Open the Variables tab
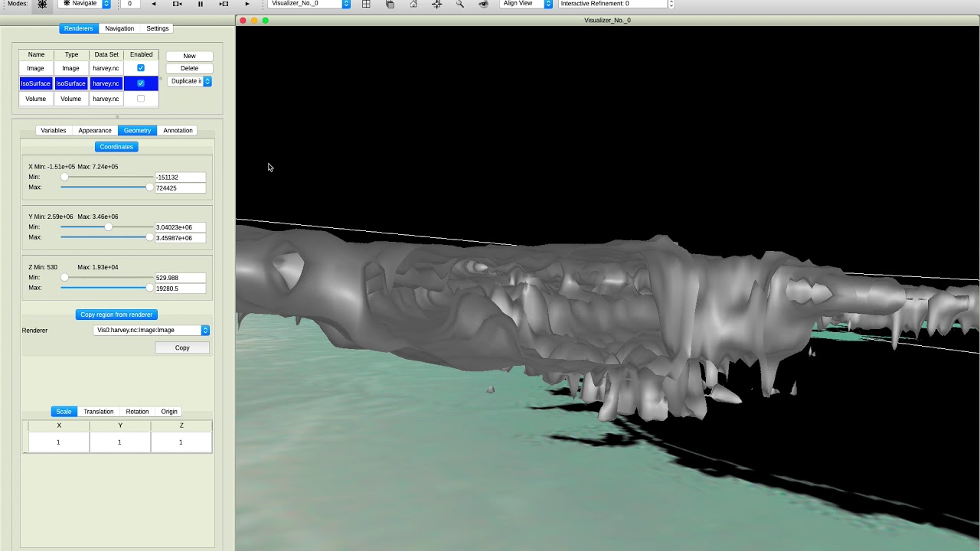The width and height of the screenshot is (980, 551). pos(54,131)
